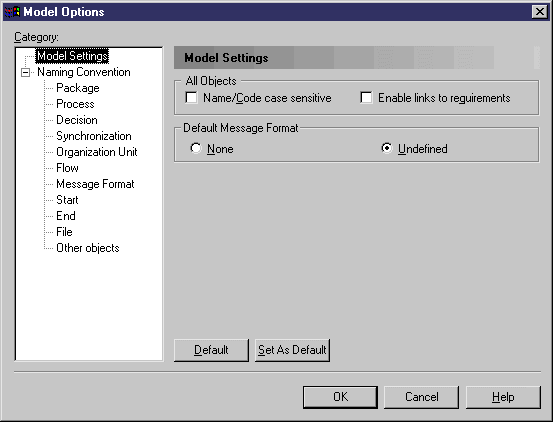Open the Package naming convention
This screenshot has height=422, width=553.
click(78, 88)
